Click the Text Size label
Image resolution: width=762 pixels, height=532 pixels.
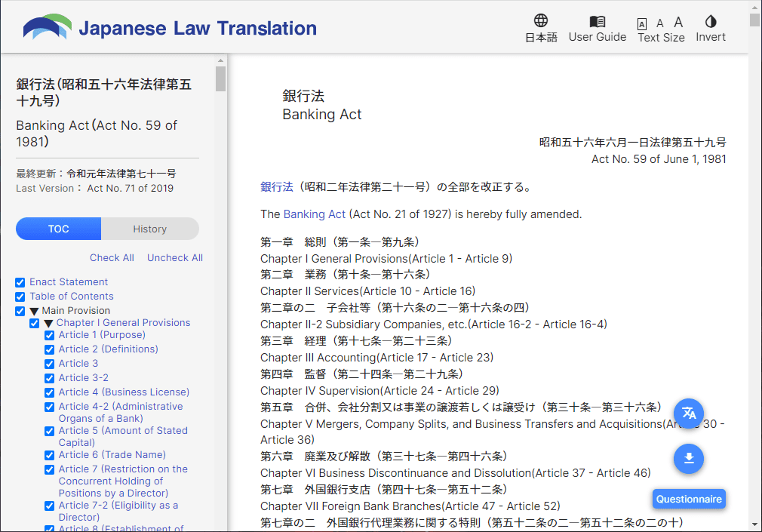(x=661, y=38)
